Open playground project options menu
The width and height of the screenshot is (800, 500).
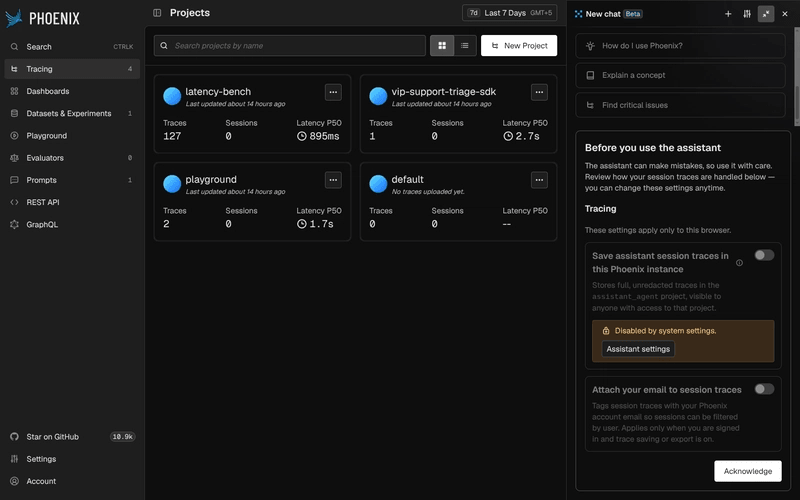333,180
